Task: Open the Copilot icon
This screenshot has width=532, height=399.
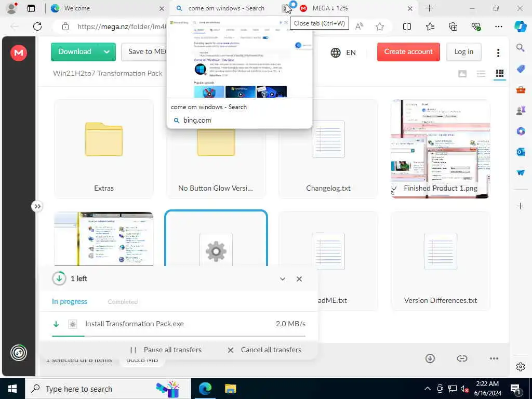Action: coord(521,26)
